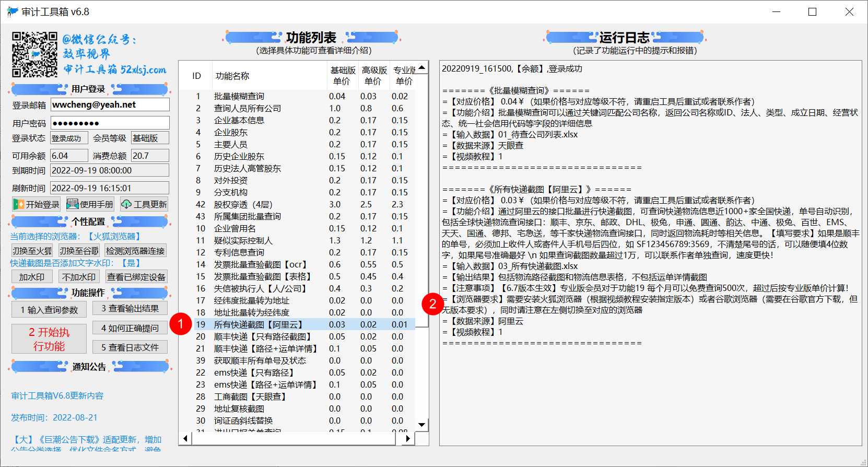Focus the 登录邮箱 input field
Viewport: 868px width, 467px height.
[110, 104]
